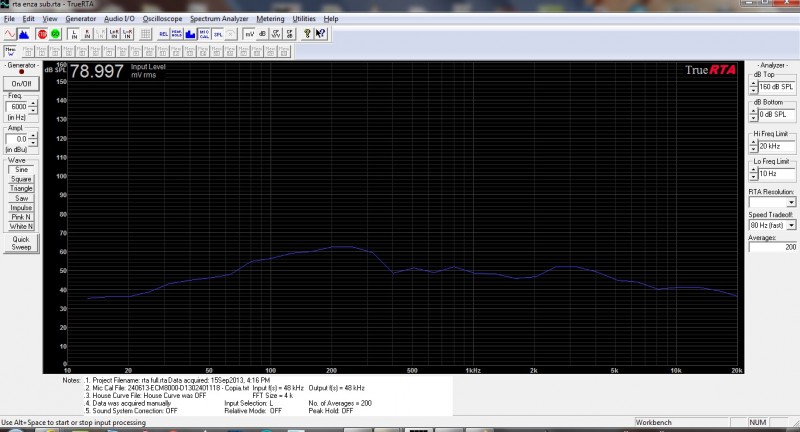
Task: Decrease generator Freq with down arrow
Action: tap(33, 110)
